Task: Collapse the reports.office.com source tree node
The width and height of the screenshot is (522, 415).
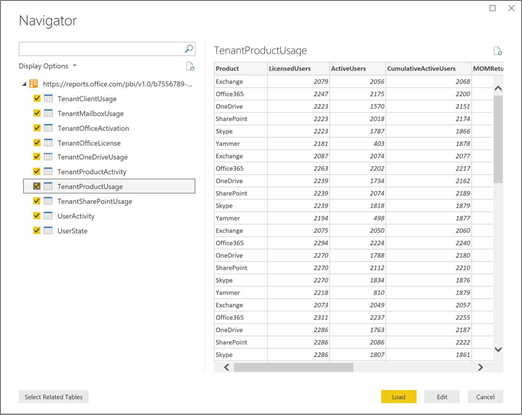Action: click(24, 84)
